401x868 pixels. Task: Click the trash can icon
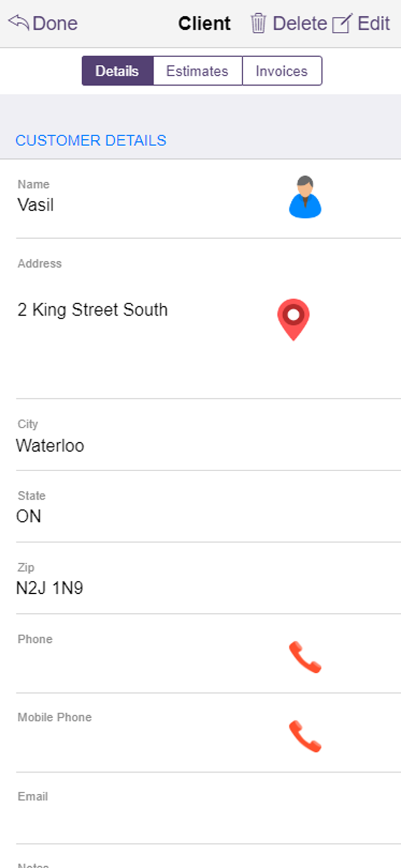tap(258, 23)
